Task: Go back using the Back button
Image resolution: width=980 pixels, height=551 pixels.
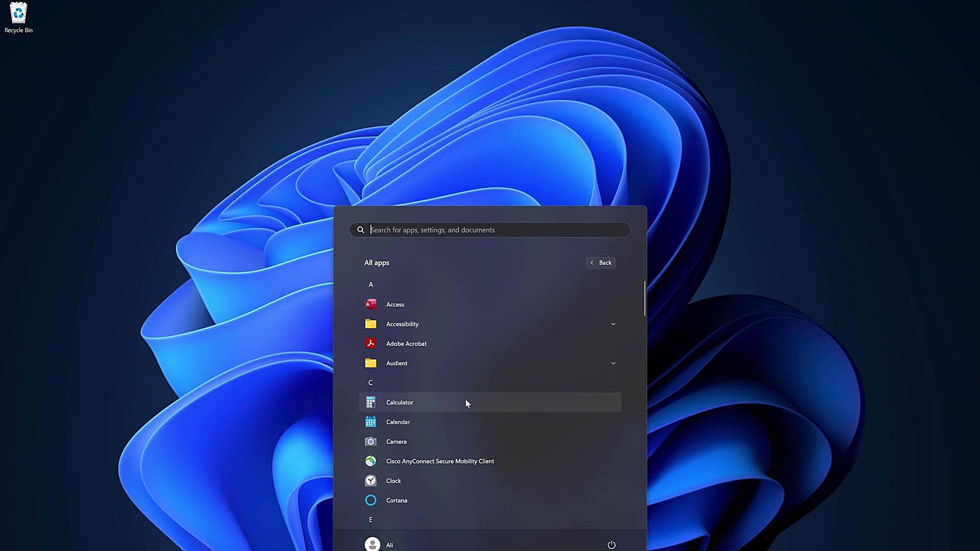Action: [x=601, y=263]
